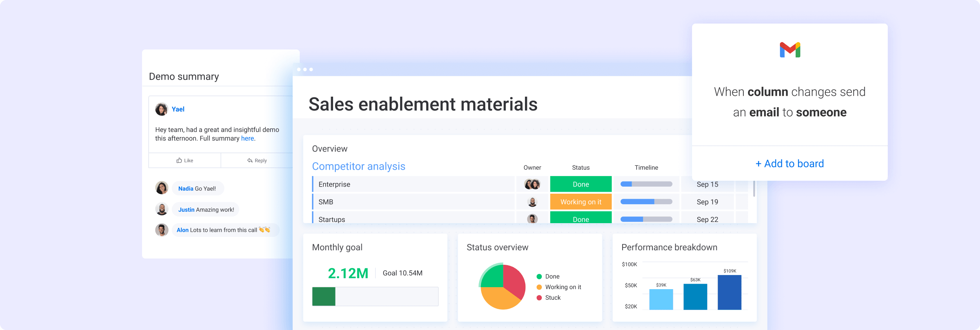
Task: Click the SMB timeline progress bar
Action: click(x=646, y=202)
